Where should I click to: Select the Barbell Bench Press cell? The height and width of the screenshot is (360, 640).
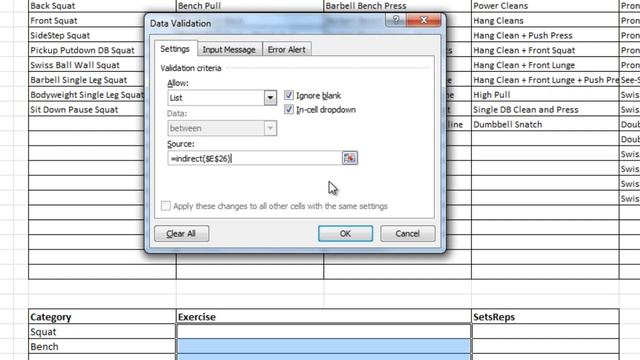(397, 6)
